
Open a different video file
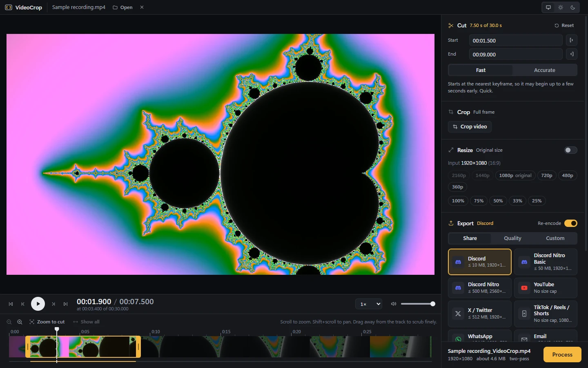[x=122, y=7]
